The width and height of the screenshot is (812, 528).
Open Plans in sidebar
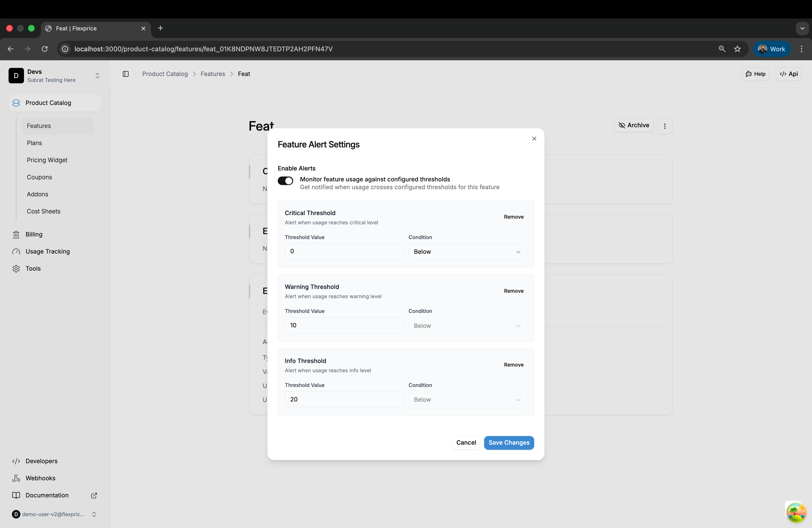coord(57,143)
